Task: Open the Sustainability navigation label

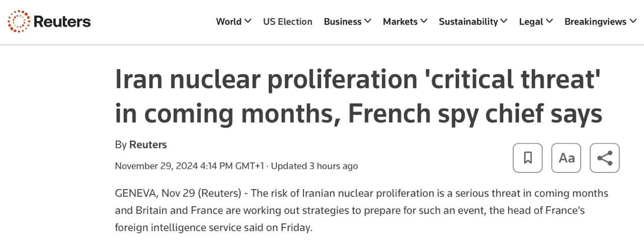Action: coord(468,22)
